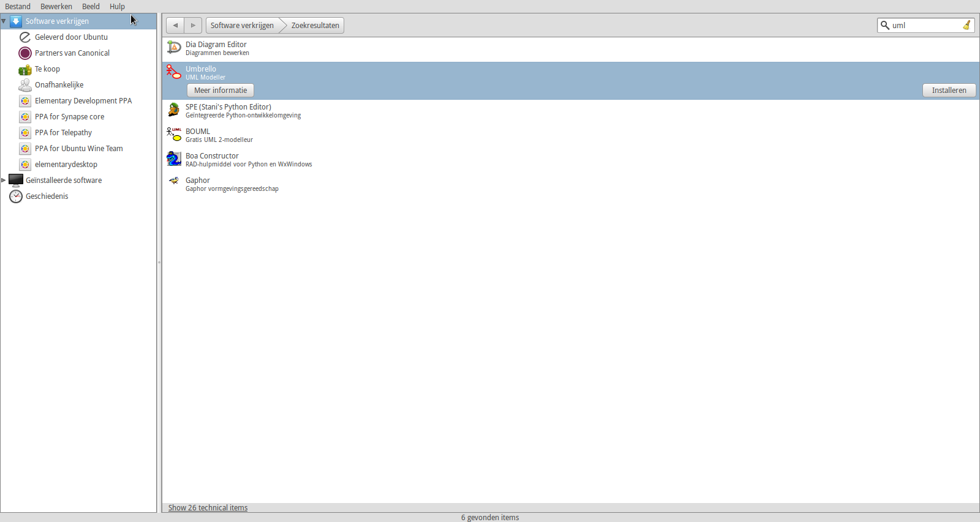Select the BOUML result row
The image size is (980, 522).
tap(571, 136)
